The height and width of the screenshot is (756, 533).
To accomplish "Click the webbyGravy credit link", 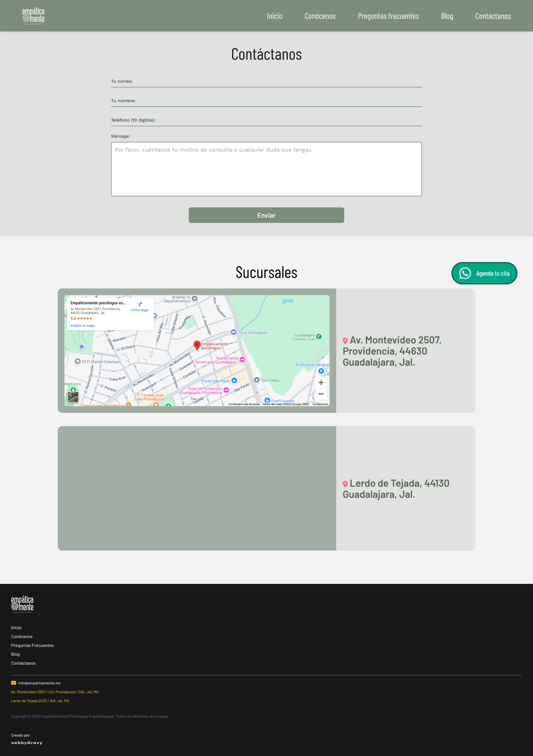I will point(27,743).
